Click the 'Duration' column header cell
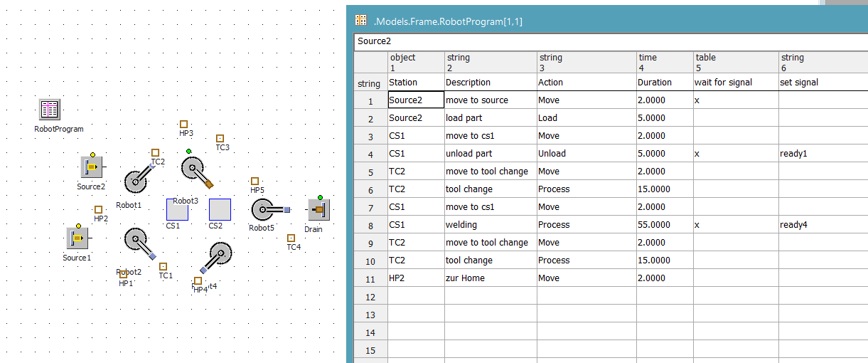 click(664, 83)
